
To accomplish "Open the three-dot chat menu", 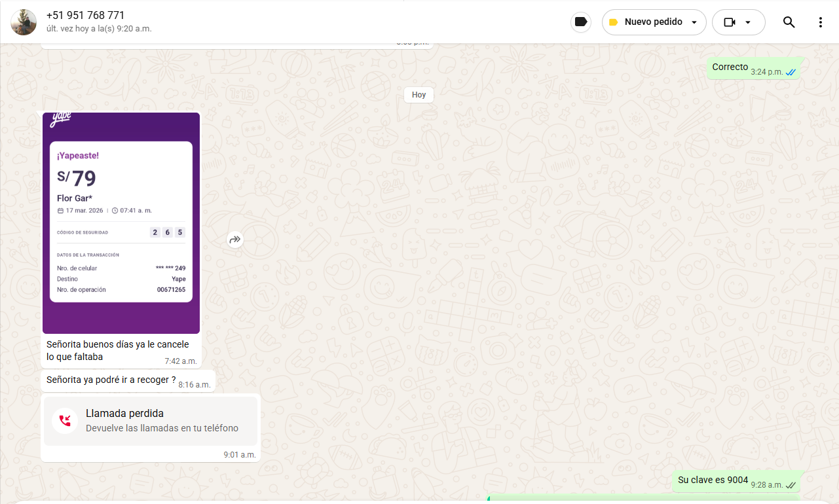I will 820,22.
